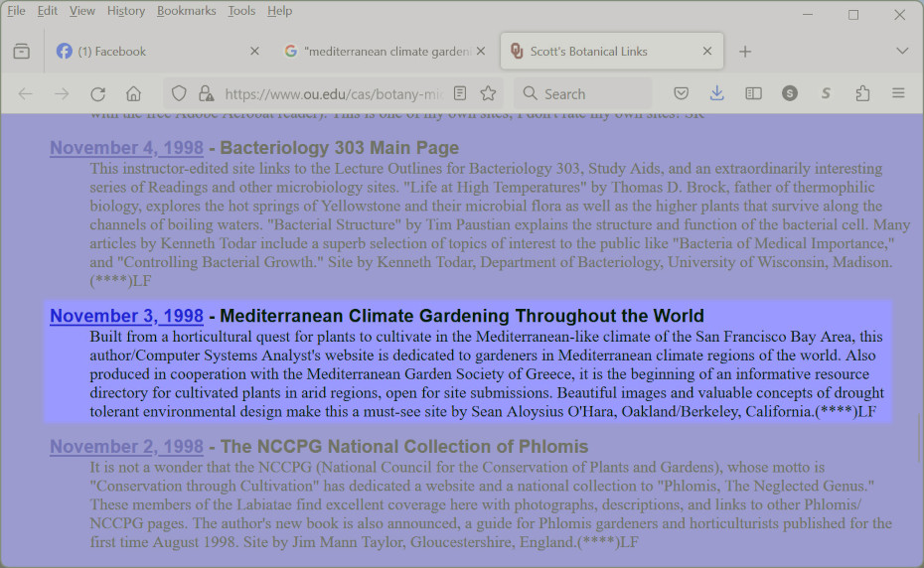This screenshot has width=924, height=568.
Task: Expand the list all tabs chevron
Action: (902, 51)
